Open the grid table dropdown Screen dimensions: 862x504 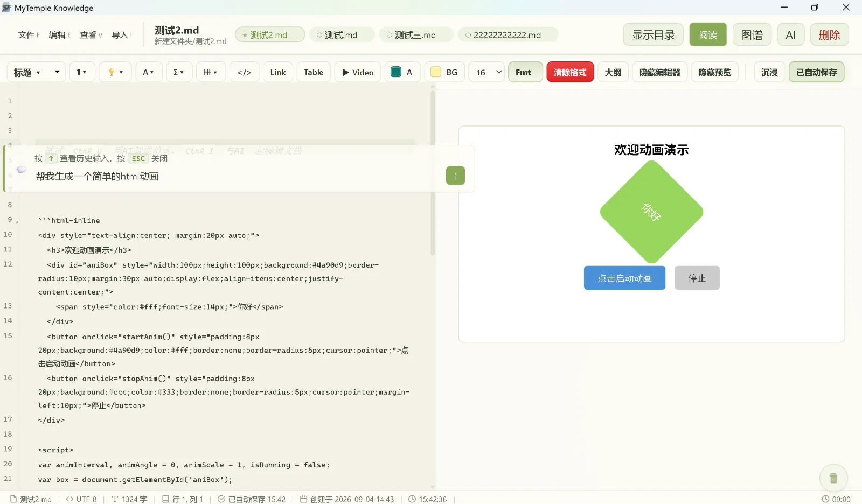coord(211,72)
